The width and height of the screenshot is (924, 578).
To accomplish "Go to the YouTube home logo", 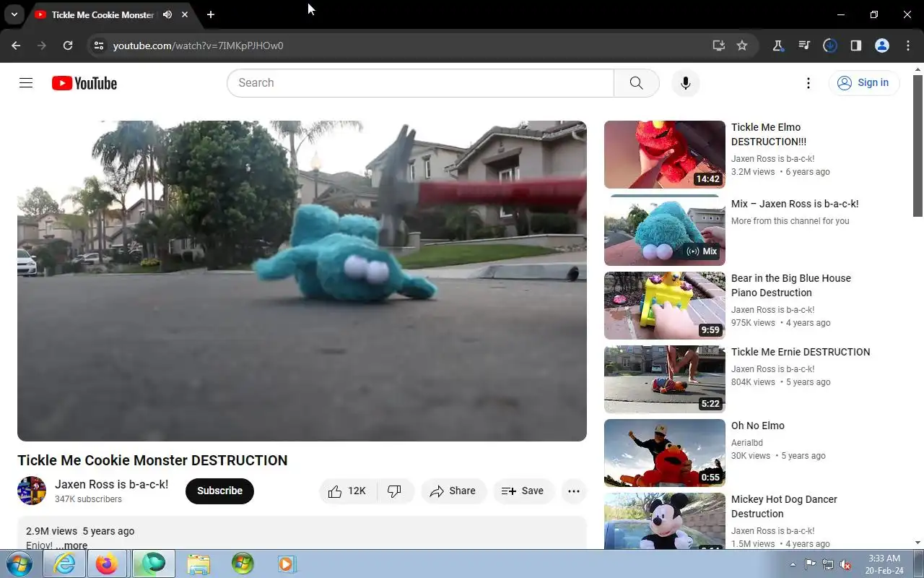I will (84, 83).
